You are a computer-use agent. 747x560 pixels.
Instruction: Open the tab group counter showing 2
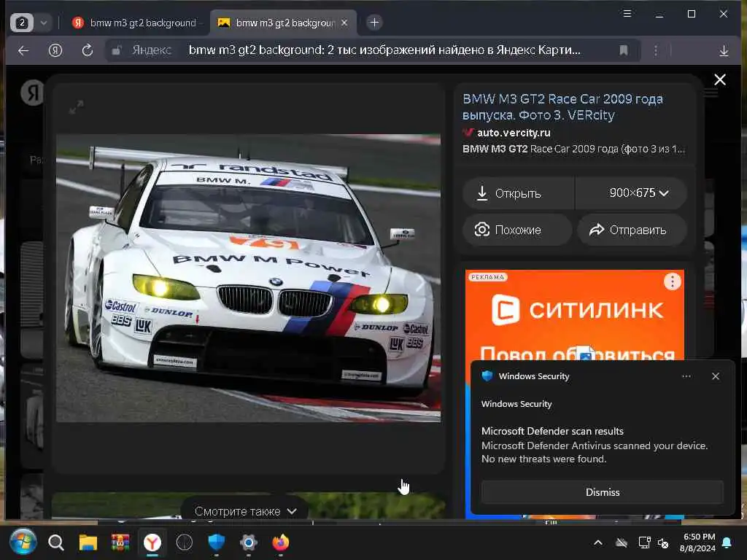coord(21,23)
